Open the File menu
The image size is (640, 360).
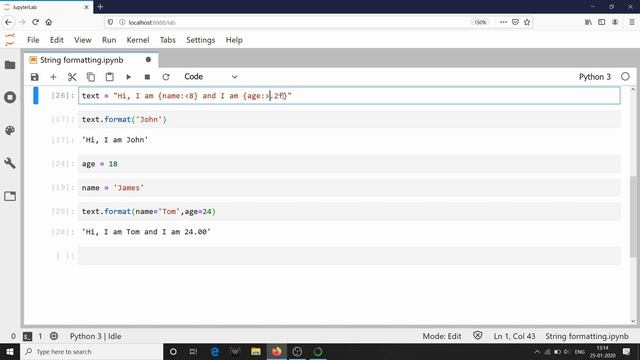tap(33, 40)
